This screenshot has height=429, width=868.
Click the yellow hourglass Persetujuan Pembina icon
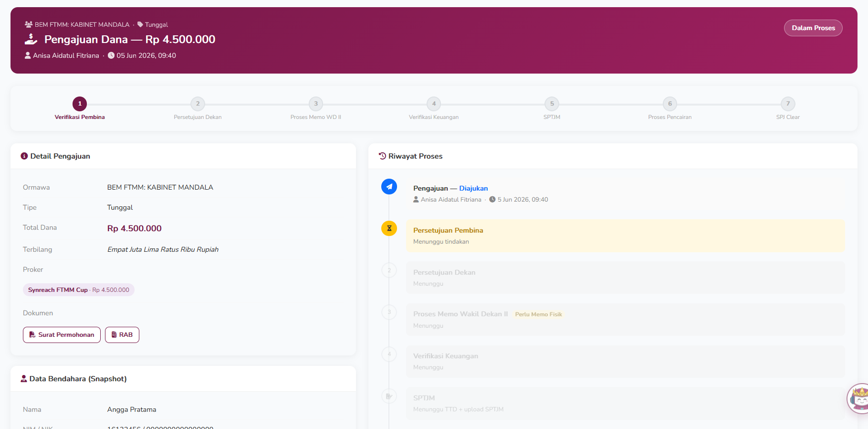[x=389, y=228]
